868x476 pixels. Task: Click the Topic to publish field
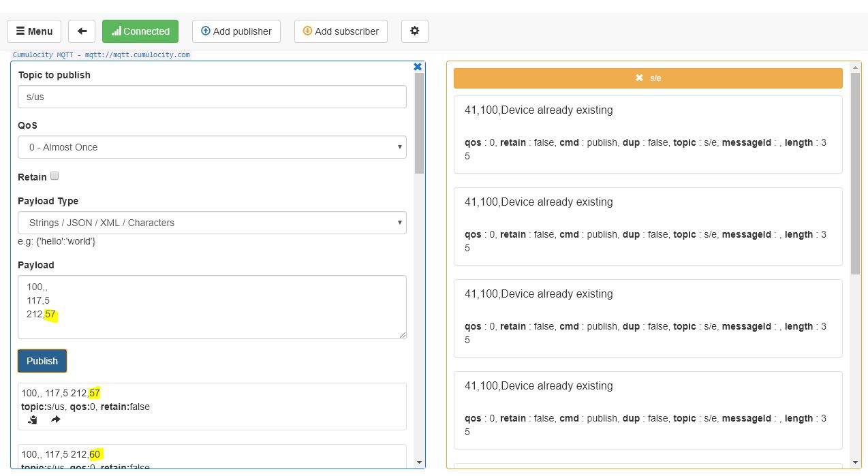(x=212, y=97)
